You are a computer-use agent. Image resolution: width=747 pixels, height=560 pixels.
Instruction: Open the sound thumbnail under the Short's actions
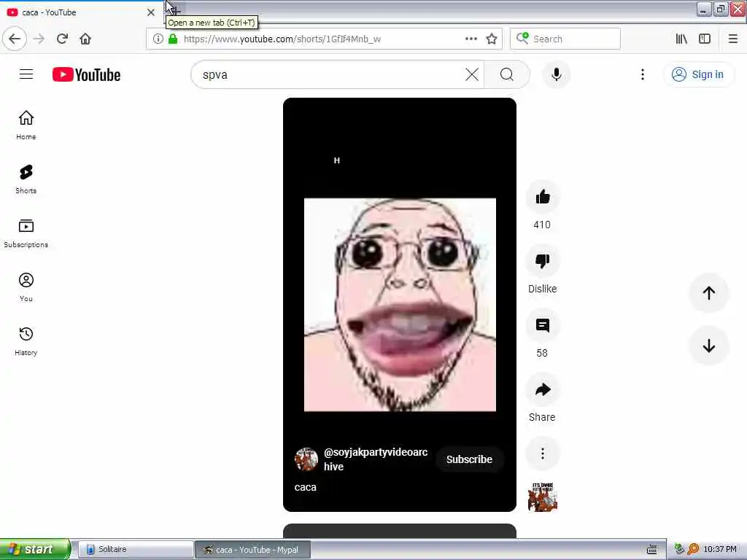coord(542,497)
